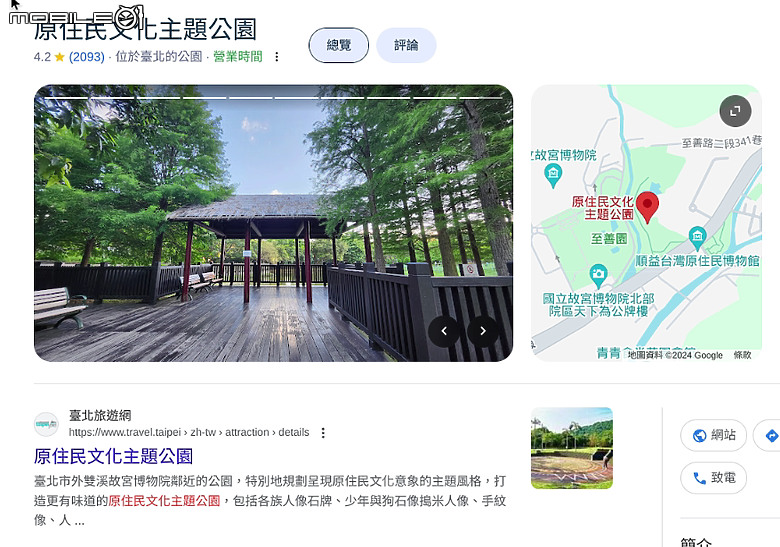Show the previous park photo
The height and width of the screenshot is (547, 780).
point(444,331)
